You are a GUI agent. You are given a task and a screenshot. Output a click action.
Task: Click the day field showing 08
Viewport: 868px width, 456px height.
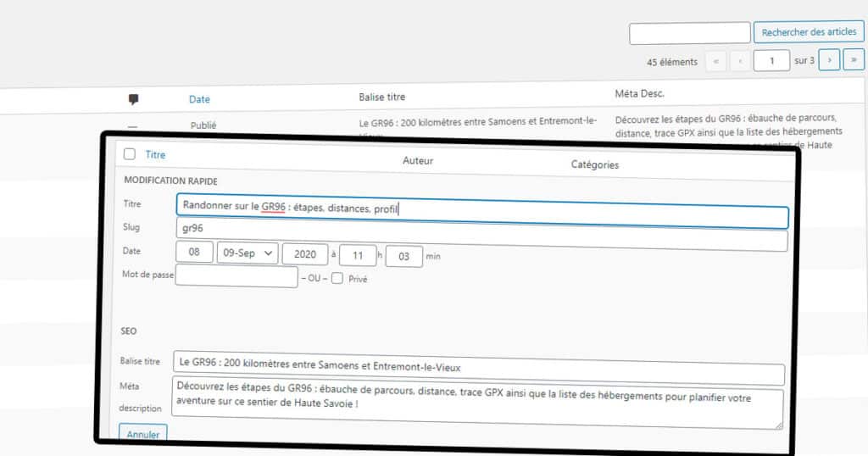194,252
